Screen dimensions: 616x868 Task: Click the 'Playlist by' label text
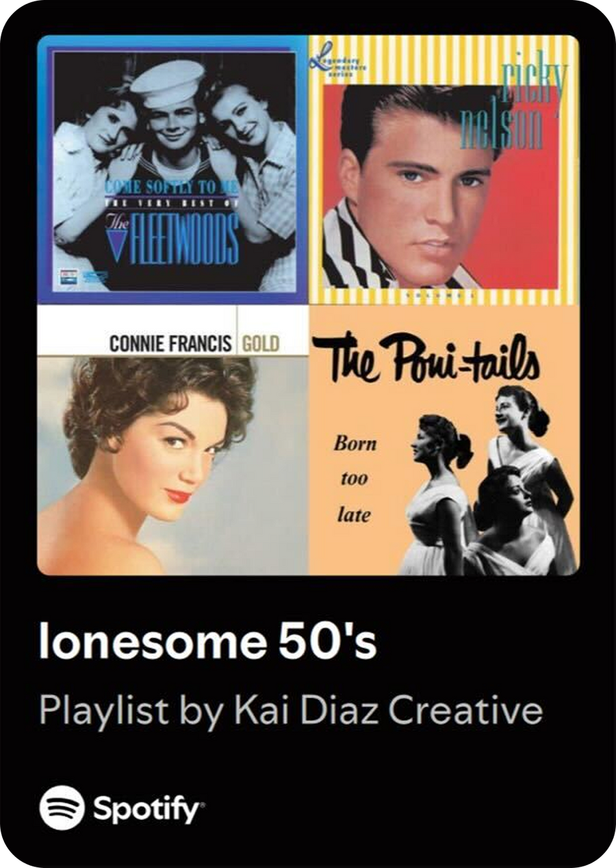pyautogui.click(x=131, y=713)
